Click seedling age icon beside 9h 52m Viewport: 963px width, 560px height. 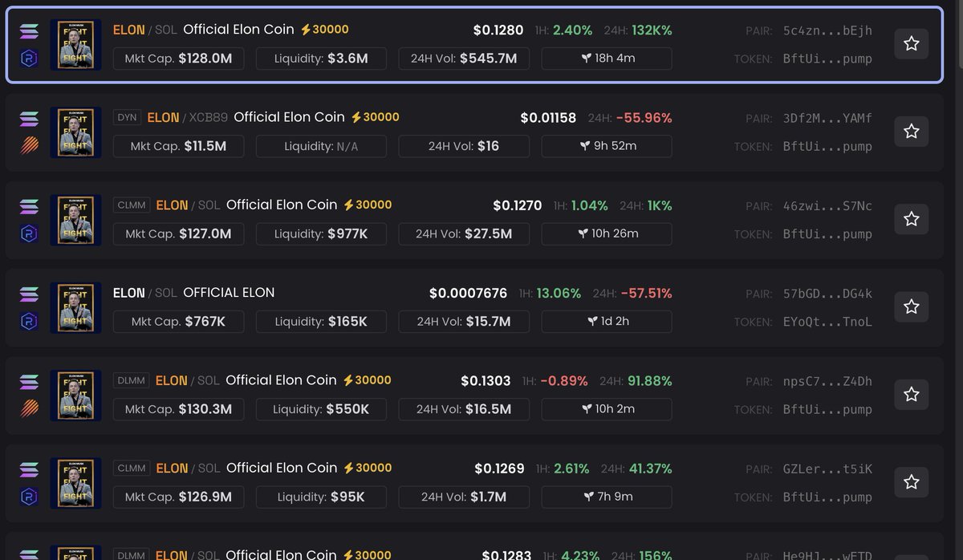click(585, 146)
